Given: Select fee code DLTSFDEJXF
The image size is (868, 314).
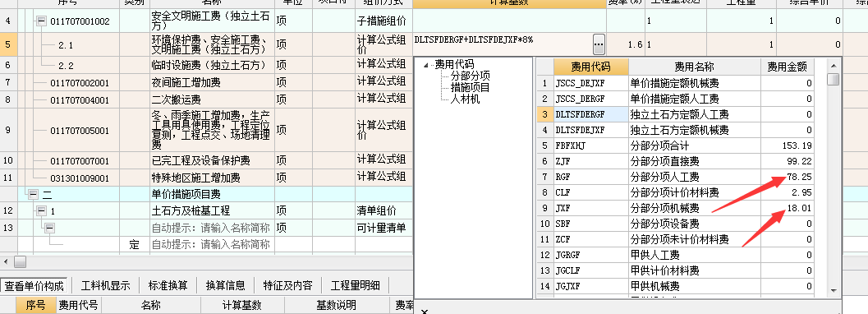Looking at the screenshot, I should click(x=590, y=130).
